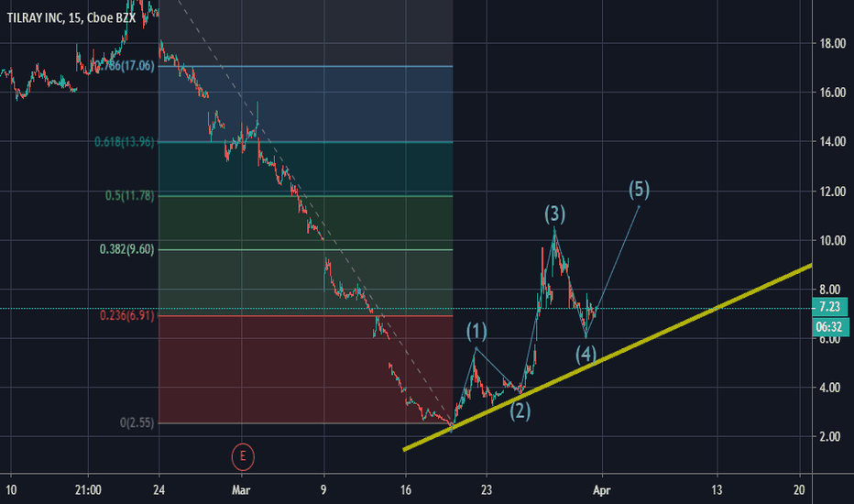Select the 0.382(9.60) Fibonacci level label
The width and height of the screenshot is (854, 504).
coord(126,249)
